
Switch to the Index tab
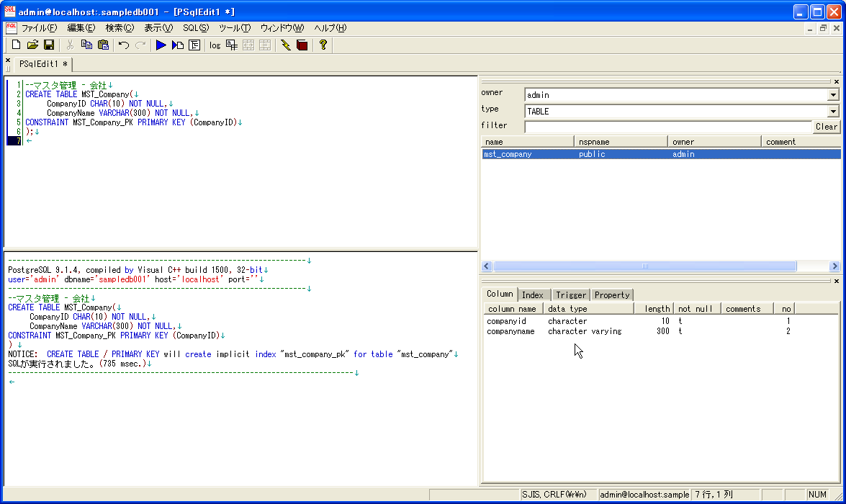click(533, 295)
